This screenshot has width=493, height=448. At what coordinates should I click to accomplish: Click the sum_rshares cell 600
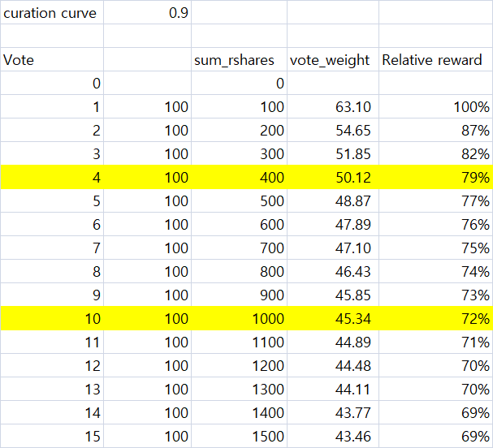point(239,225)
